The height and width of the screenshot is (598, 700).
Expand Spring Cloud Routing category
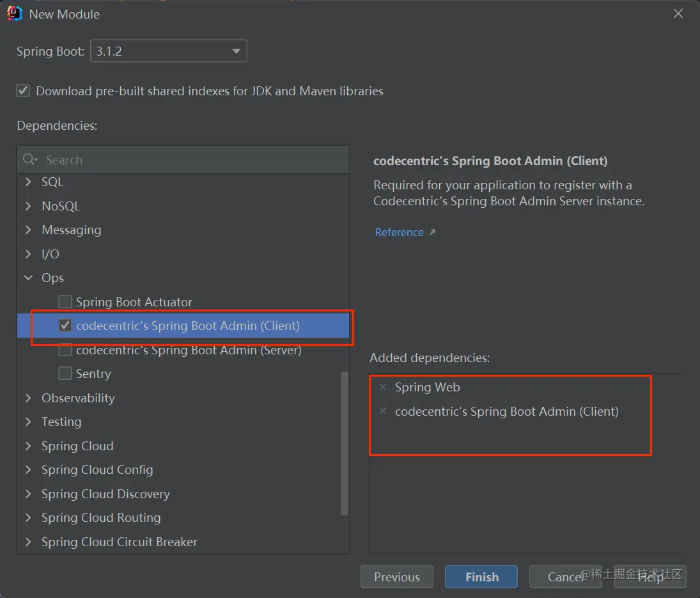click(28, 517)
